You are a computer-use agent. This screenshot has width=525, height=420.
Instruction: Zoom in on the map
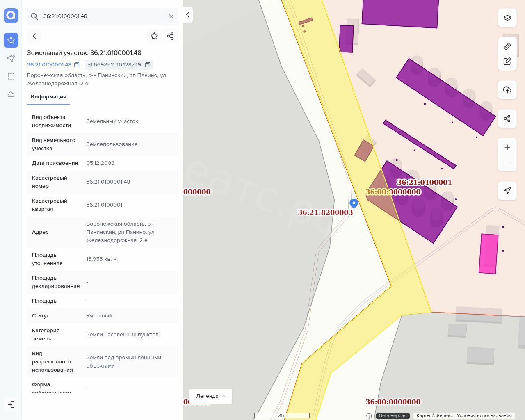(507, 147)
